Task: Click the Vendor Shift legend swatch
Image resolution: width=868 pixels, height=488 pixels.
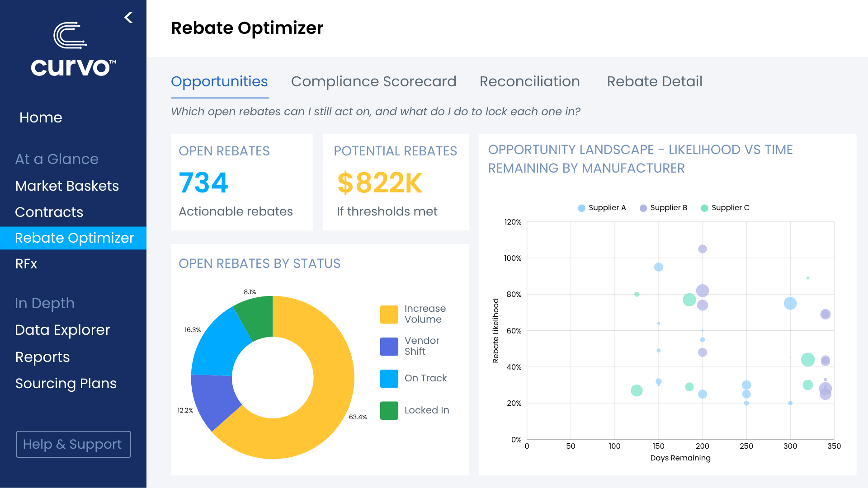Action: 389,347
